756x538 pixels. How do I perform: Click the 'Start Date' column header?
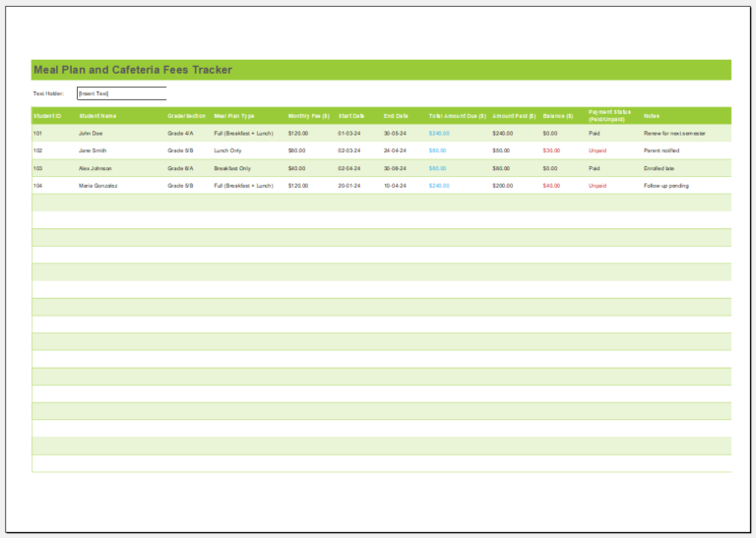tap(351, 116)
